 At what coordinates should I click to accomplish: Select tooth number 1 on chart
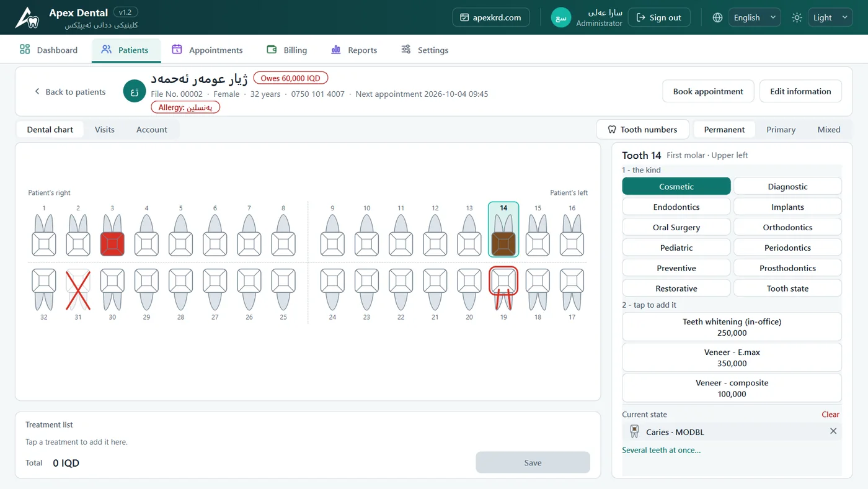(x=44, y=235)
